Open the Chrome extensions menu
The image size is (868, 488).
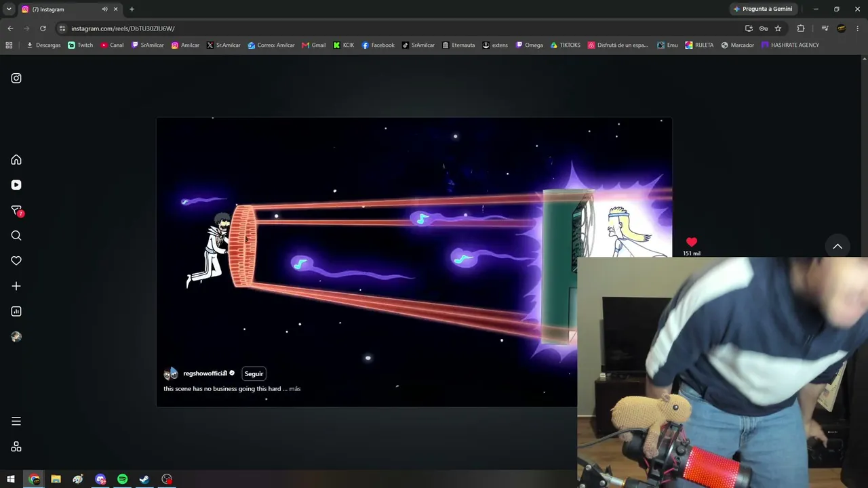(801, 28)
